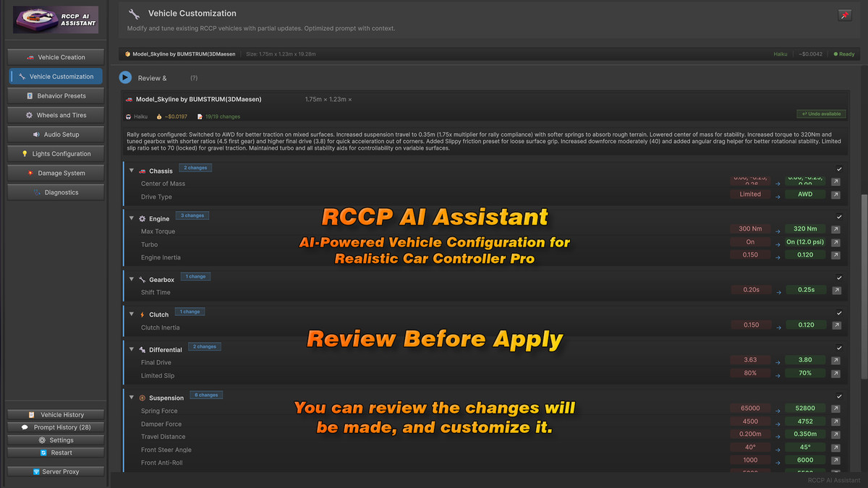Collapse the Gearbox section
This screenshot has width=868, height=488.
(132, 280)
